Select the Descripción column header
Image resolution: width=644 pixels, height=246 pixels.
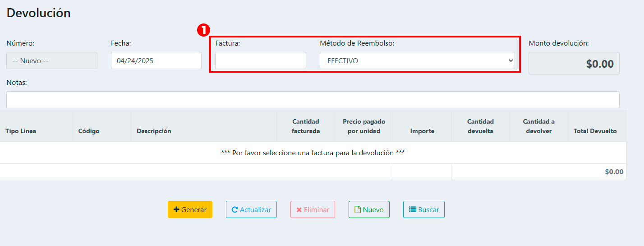(x=154, y=131)
